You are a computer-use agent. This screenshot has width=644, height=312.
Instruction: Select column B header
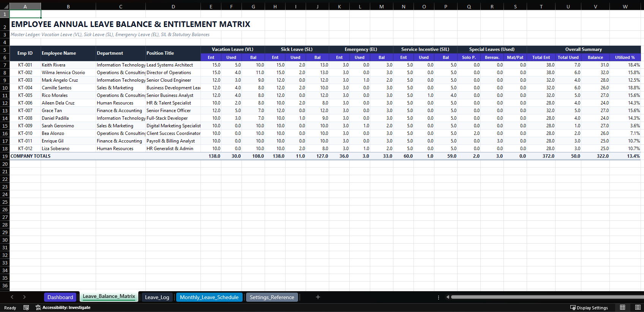tap(68, 6)
